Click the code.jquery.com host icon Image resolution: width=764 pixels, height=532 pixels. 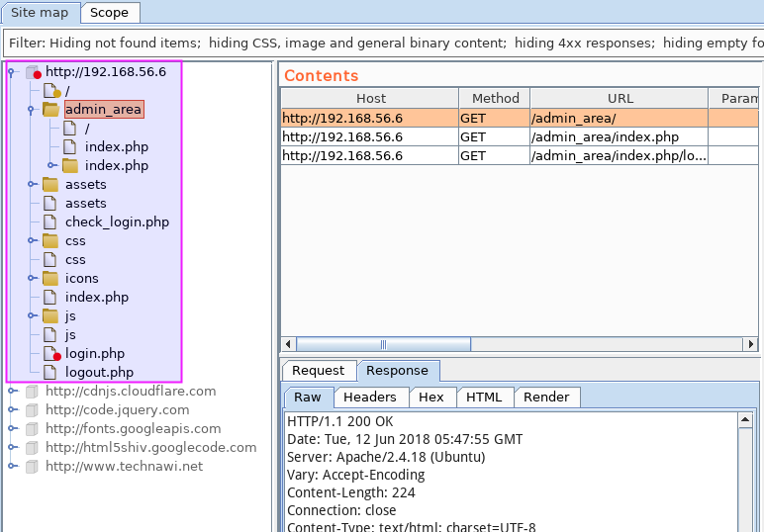(32, 410)
